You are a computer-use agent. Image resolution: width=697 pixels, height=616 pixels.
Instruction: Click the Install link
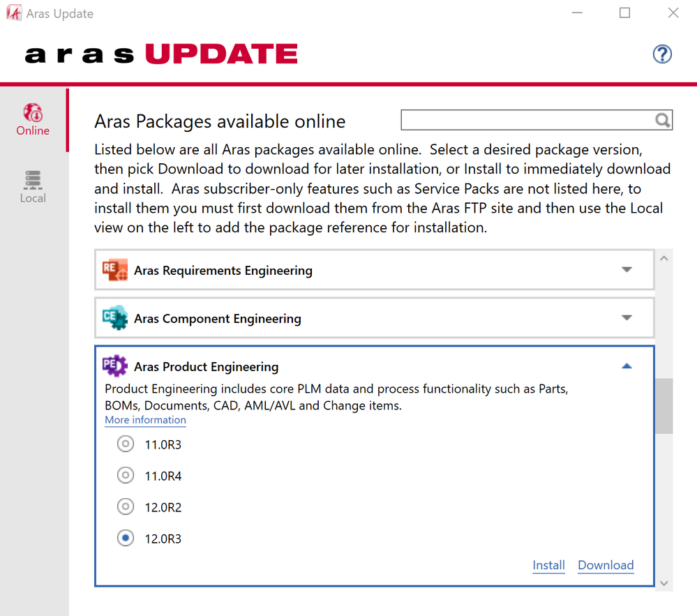click(548, 565)
